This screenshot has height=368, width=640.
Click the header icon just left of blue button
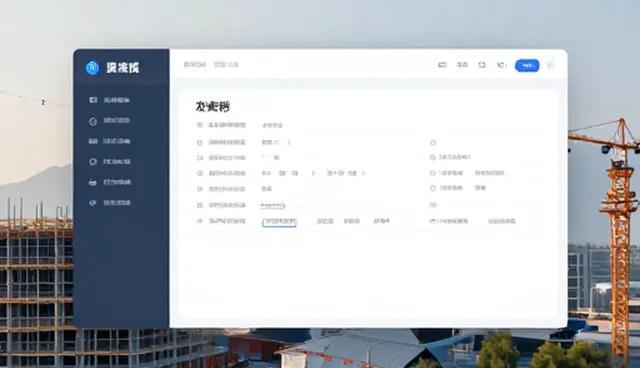pos(501,65)
